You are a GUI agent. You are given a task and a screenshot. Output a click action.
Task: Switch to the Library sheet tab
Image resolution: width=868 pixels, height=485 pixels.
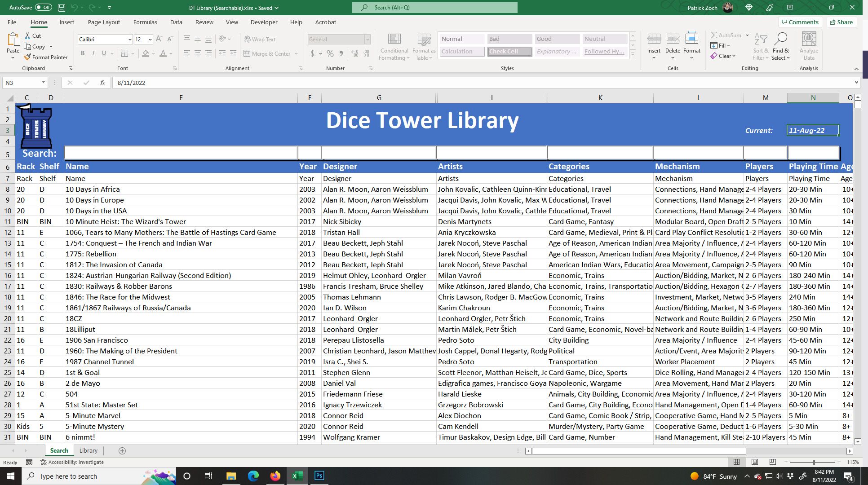pyautogui.click(x=88, y=450)
